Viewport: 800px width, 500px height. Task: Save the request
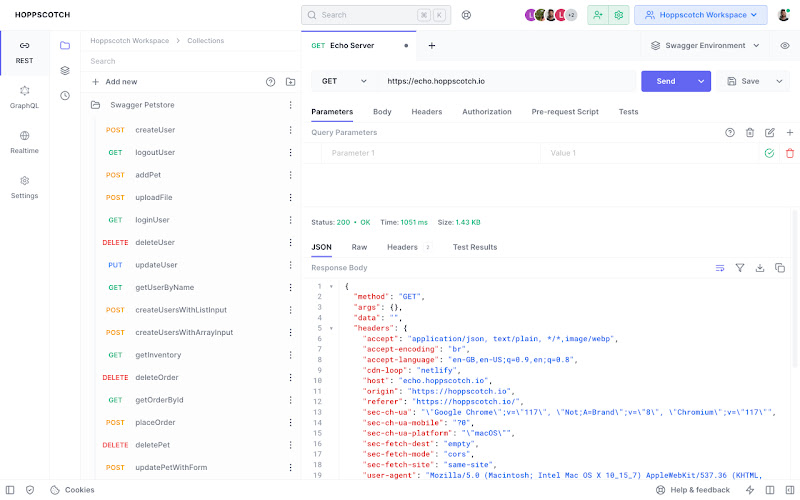point(744,81)
